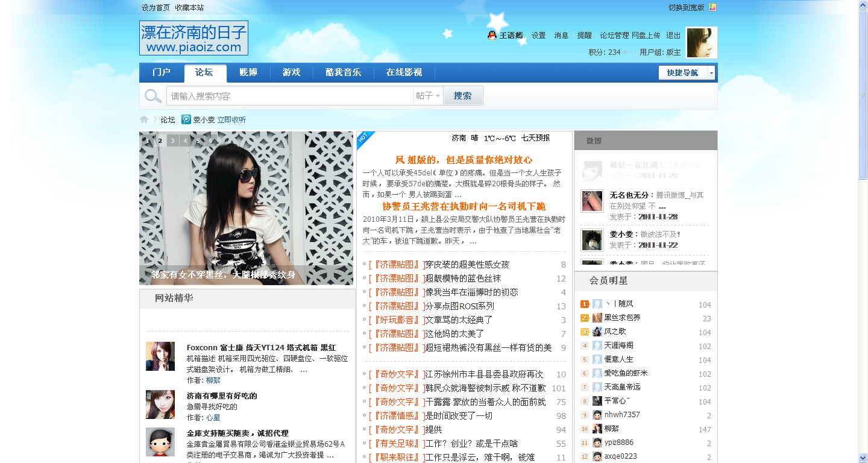This screenshot has height=463, width=868.
Task: Click the breadcrumb home icon
Action: (x=144, y=119)
